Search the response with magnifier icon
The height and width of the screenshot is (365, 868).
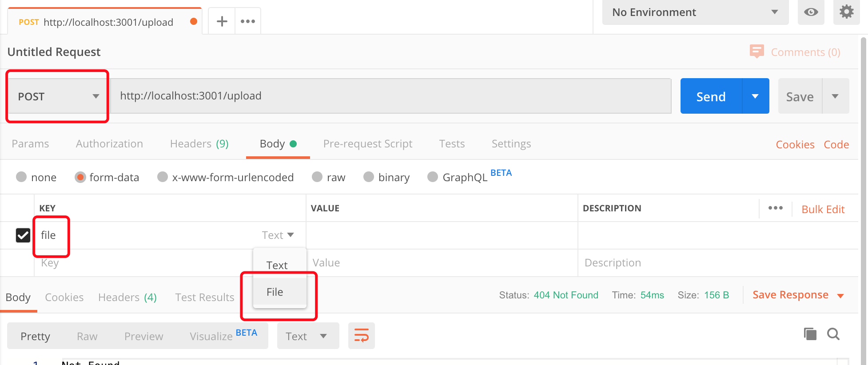click(833, 334)
